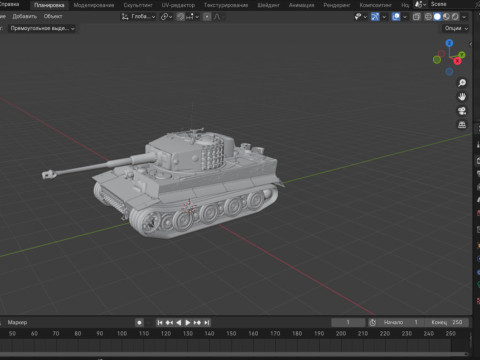Switch to the Планировка workspace tab
The width and height of the screenshot is (480, 360).
point(49,5)
